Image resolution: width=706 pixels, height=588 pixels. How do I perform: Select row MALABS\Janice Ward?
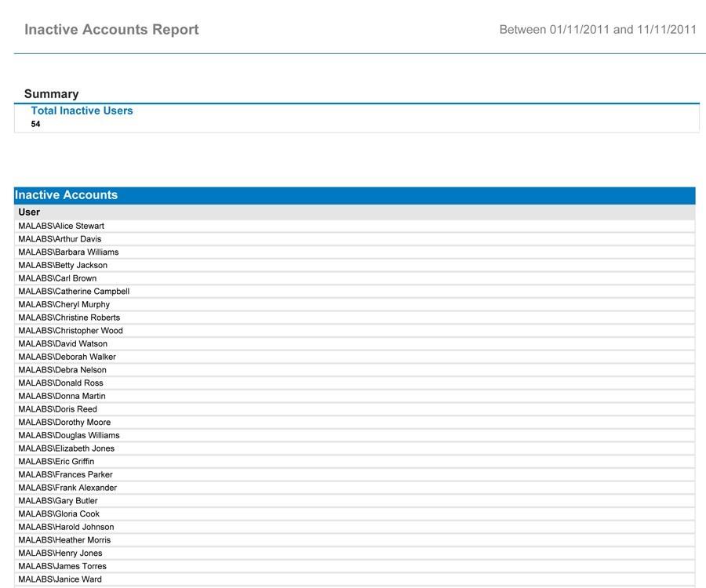(355, 579)
